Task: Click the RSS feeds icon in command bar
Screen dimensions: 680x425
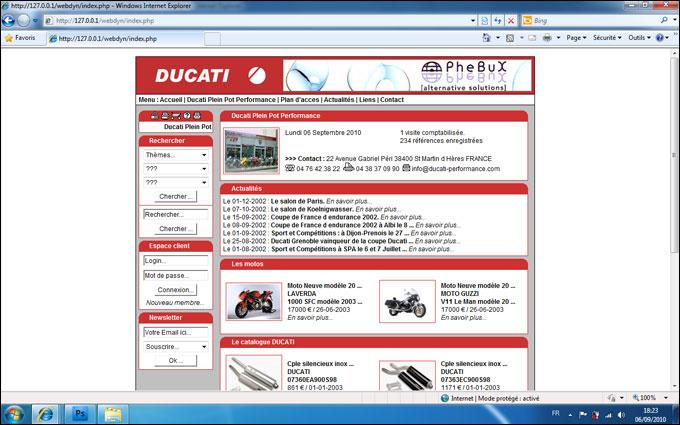Action: (x=509, y=38)
